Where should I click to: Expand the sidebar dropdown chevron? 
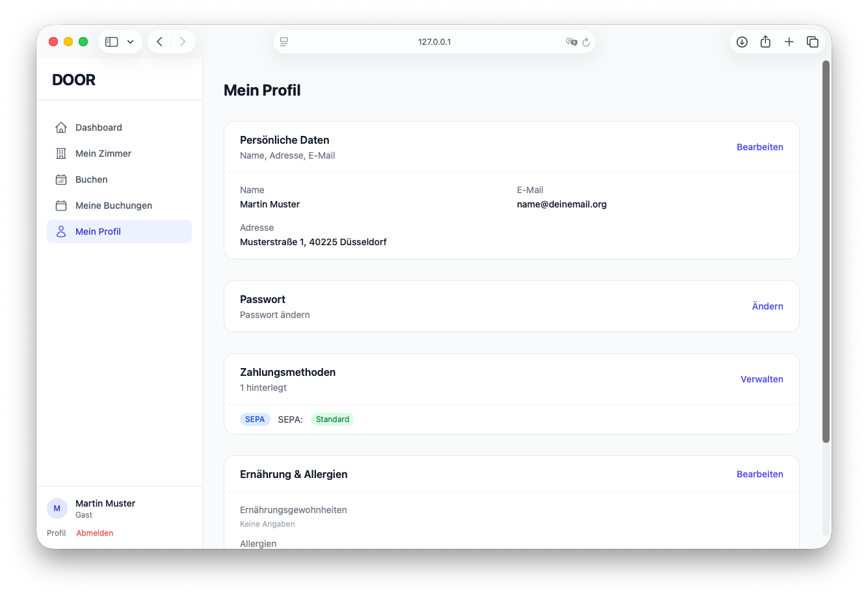130,42
